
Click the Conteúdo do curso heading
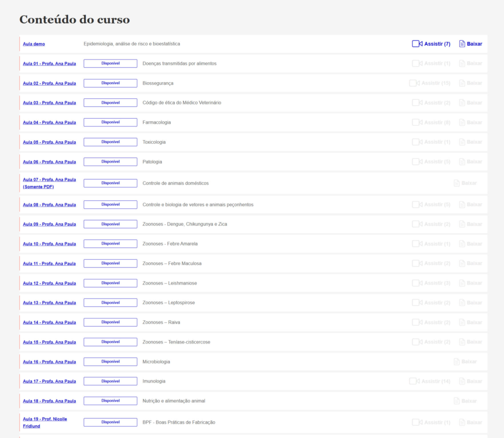click(x=74, y=20)
